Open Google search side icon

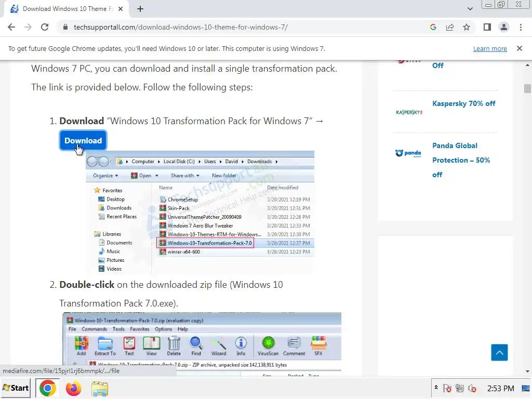click(x=433, y=27)
